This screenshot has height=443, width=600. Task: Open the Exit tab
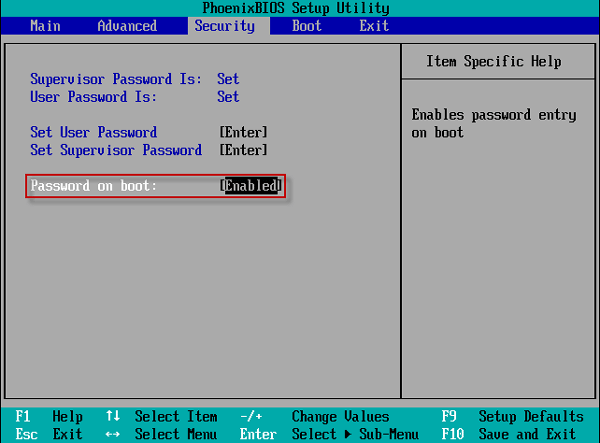click(374, 26)
